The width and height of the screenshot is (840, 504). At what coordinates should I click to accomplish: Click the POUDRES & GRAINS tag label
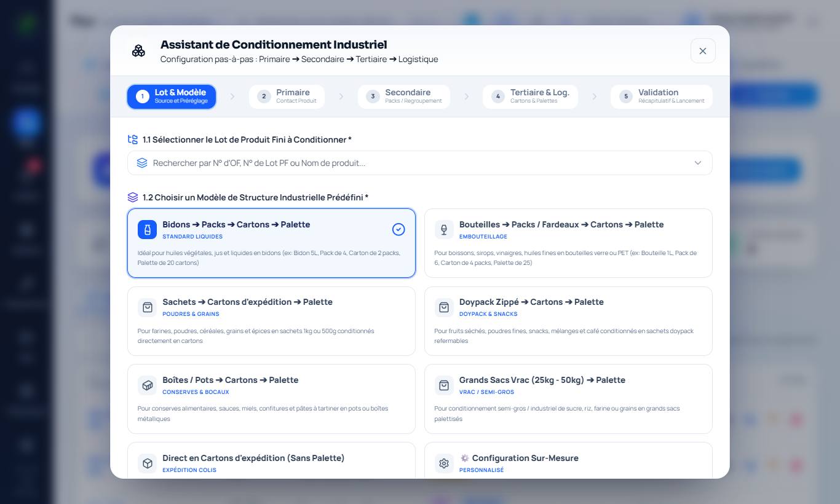click(x=191, y=314)
